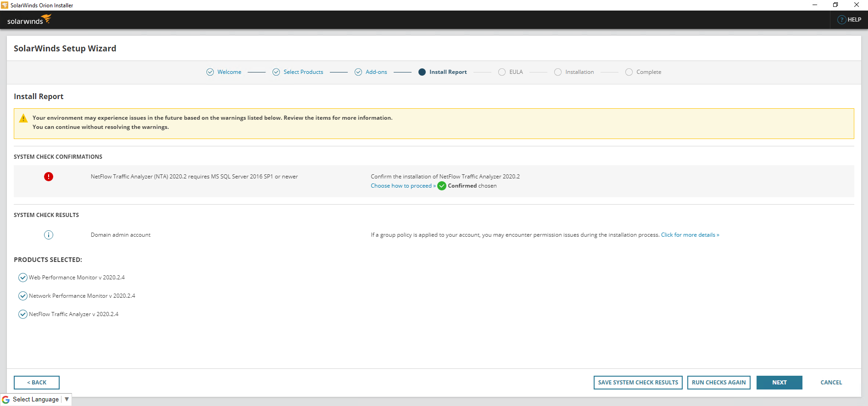
Task: Click the group policy permission issues text
Action: click(x=515, y=235)
